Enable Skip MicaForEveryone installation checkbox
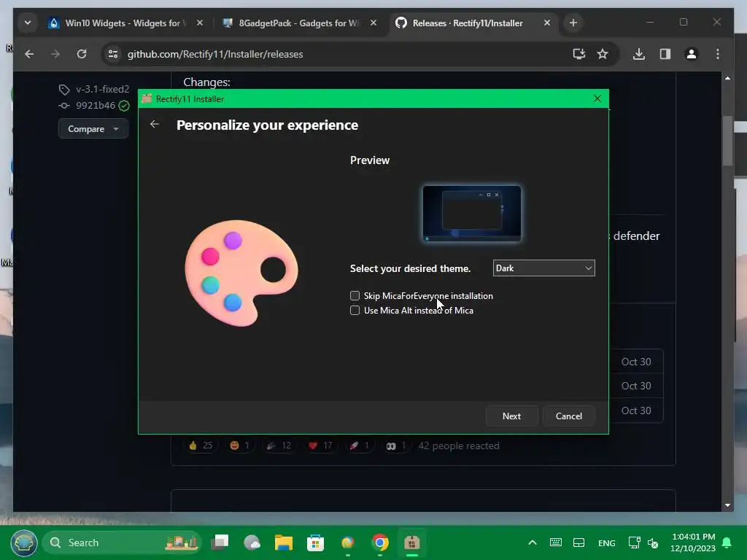747x560 pixels. pos(355,296)
